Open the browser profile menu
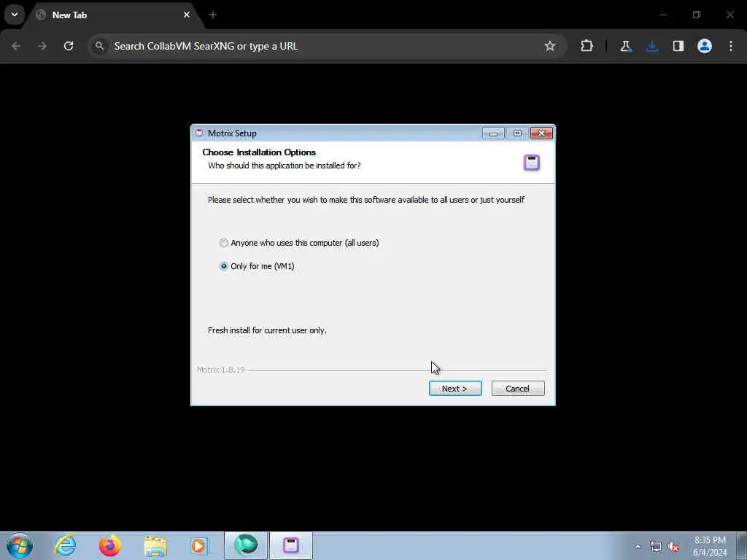747x560 pixels. pyautogui.click(x=705, y=46)
